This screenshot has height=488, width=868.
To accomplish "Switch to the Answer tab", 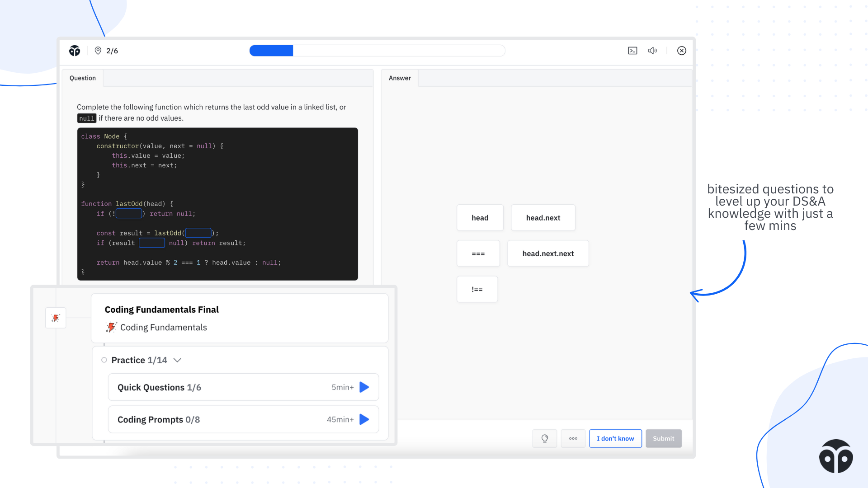I will (400, 78).
